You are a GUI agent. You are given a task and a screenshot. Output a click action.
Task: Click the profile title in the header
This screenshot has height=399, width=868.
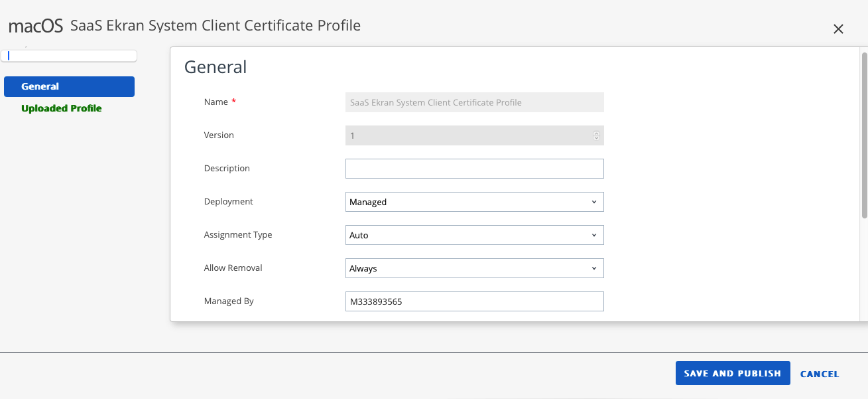coord(216,26)
